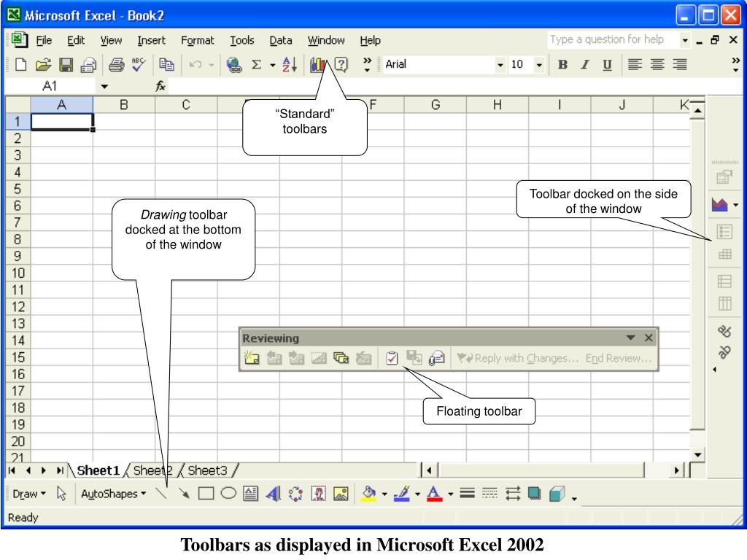Open Reviewing toolbar options arrow
747x560 pixels.
631,338
